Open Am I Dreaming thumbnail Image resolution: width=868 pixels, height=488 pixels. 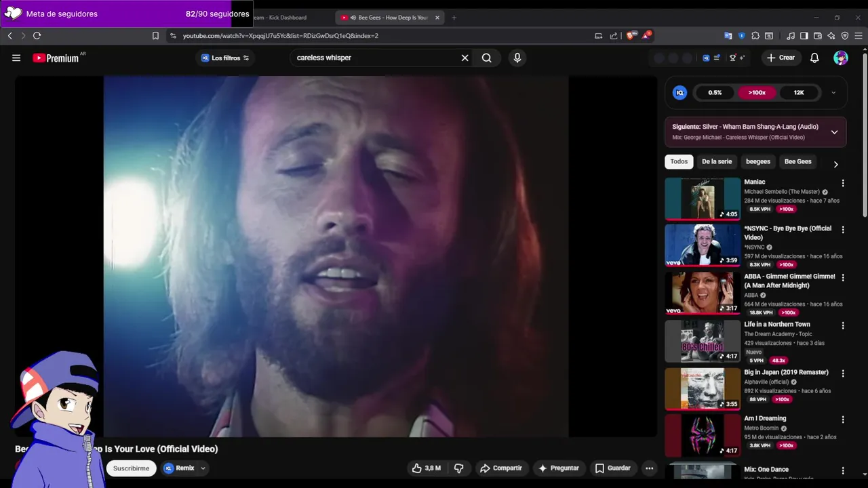click(703, 435)
